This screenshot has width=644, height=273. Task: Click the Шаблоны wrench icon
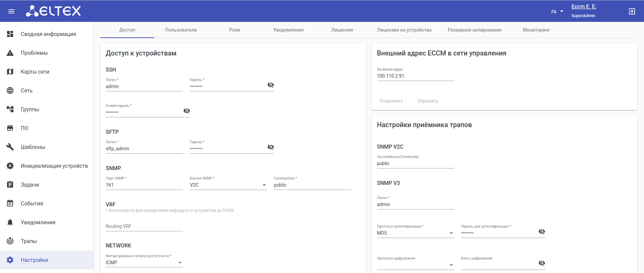tap(10, 147)
